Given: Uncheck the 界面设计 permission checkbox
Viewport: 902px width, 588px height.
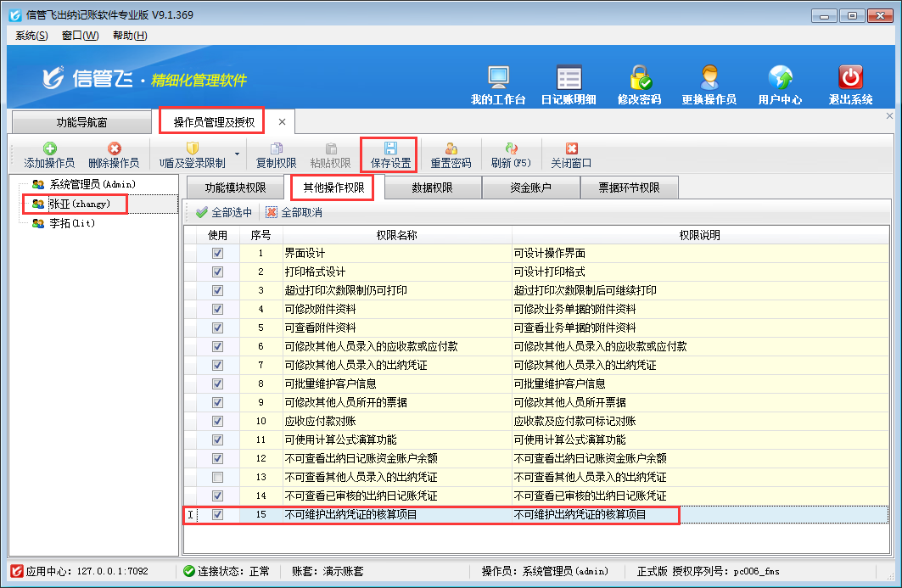Looking at the screenshot, I should point(218,253).
